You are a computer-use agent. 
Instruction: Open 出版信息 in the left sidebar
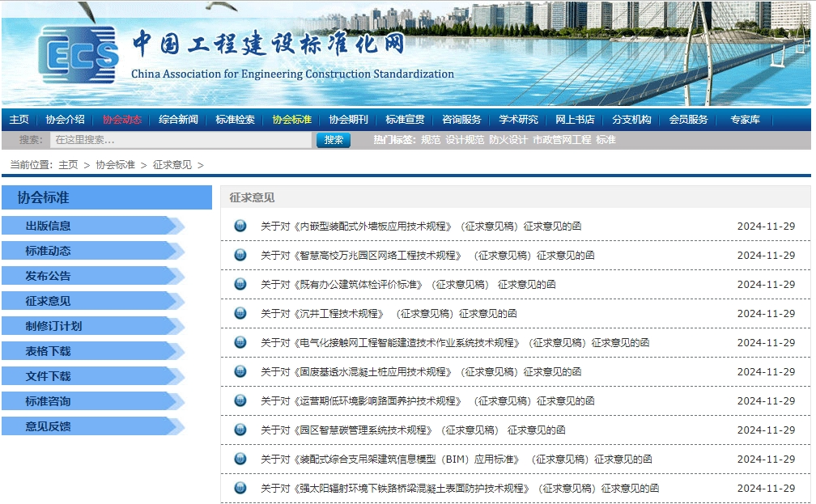pyautogui.click(x=49, y=226)
